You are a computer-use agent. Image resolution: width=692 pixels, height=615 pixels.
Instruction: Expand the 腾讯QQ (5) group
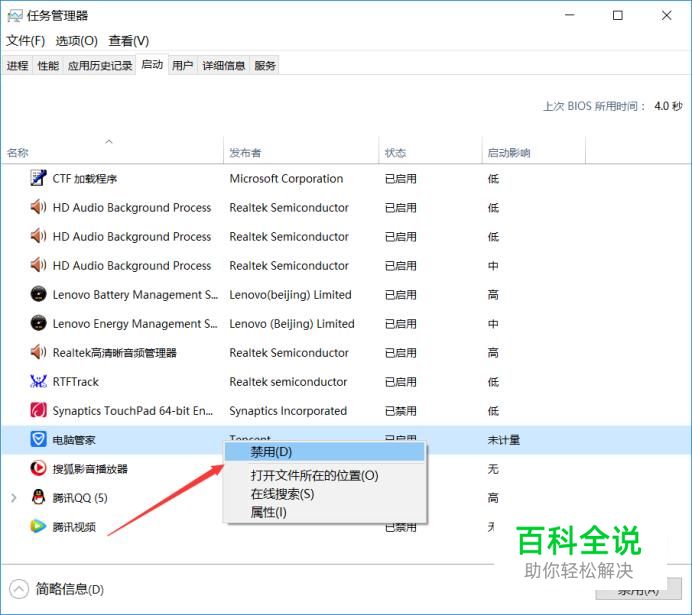click(14, 498)
